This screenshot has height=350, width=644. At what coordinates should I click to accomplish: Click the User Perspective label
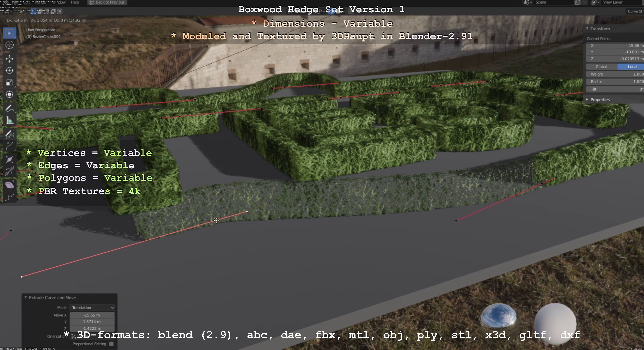coord(41,30)
